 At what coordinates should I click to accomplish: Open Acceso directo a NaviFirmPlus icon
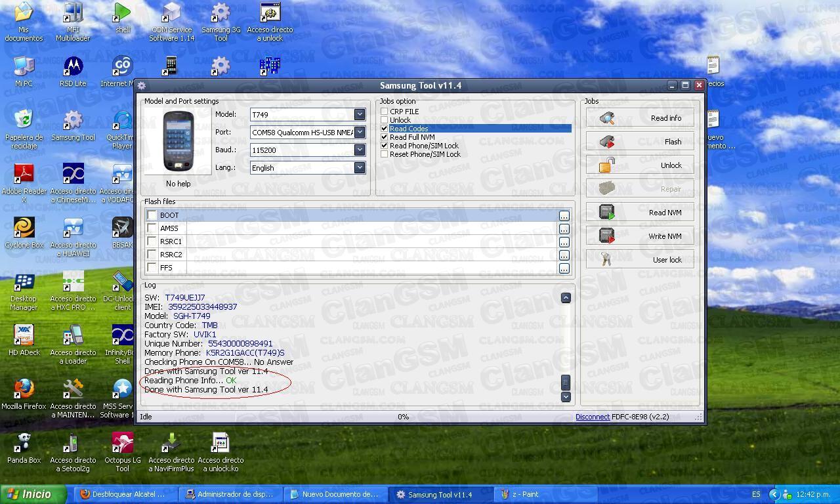point(171,452)
